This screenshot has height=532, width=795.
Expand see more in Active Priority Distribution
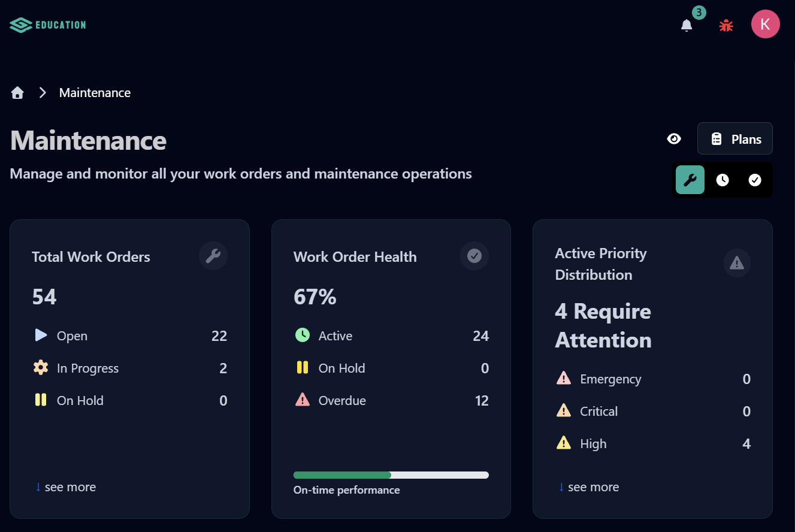click(588, 487)
